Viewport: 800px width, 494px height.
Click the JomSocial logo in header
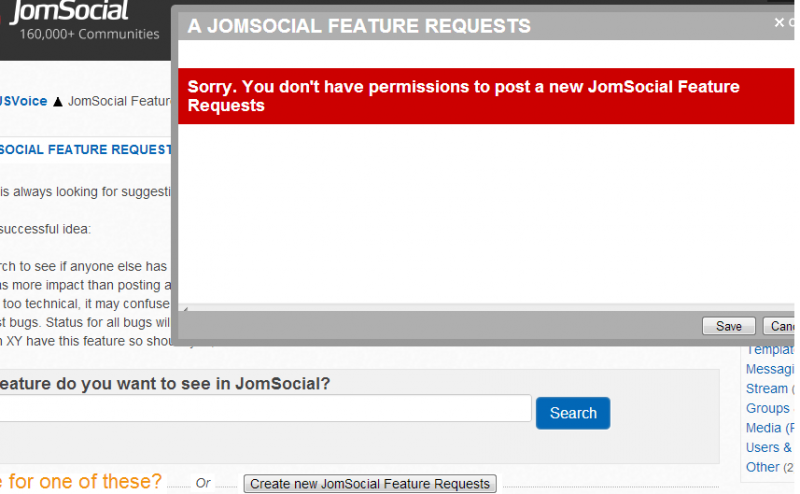69,11
